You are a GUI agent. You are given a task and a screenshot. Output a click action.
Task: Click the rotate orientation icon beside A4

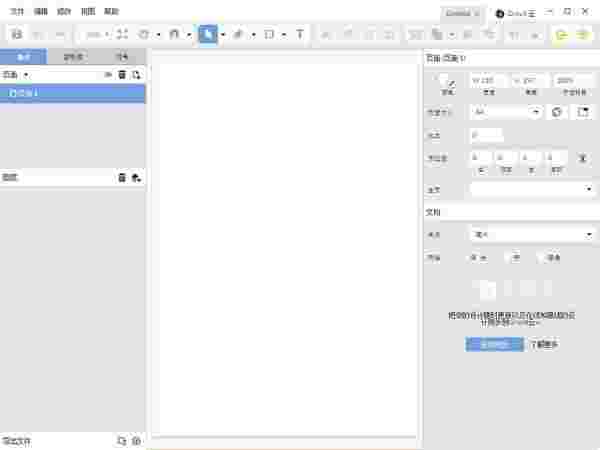coord(557,112)
